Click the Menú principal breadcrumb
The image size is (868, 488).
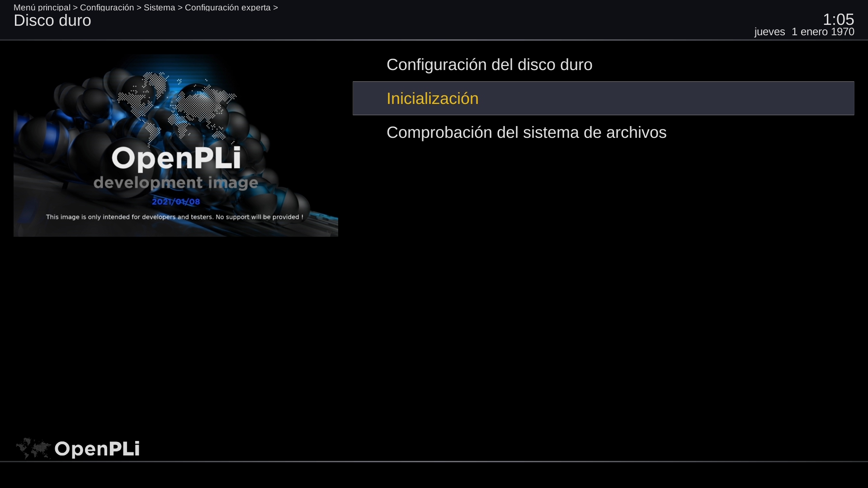point(42,8)
